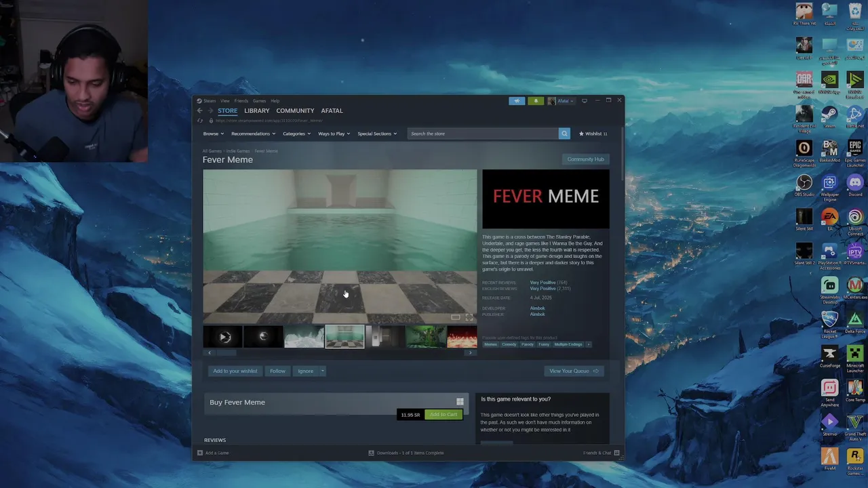The height and width of the screenshot is (488, 868).
Task: Switch to the AFATAL profile tab
Action: click(x=332, y=110)
